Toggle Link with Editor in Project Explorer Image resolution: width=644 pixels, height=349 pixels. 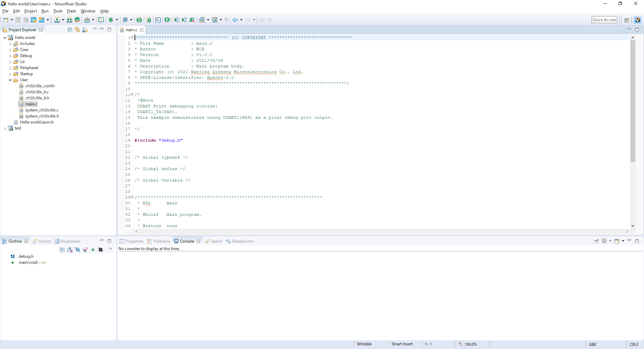point(77,30)
